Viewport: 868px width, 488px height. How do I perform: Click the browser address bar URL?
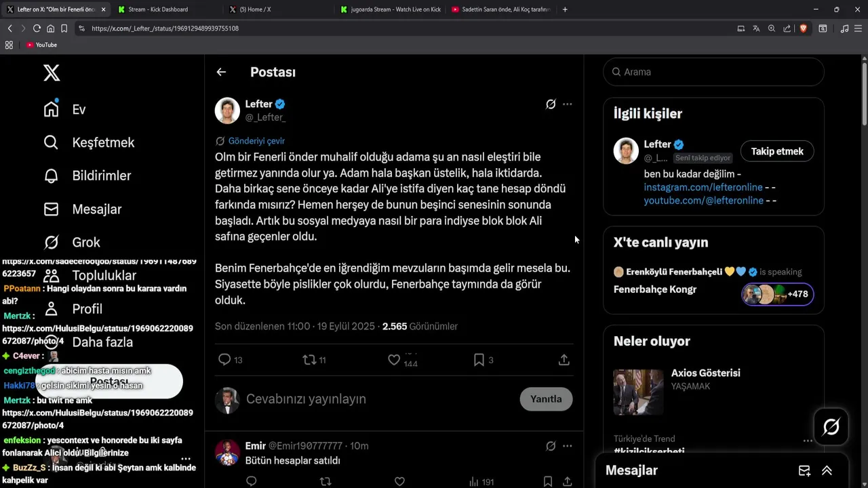coord(165,28)
